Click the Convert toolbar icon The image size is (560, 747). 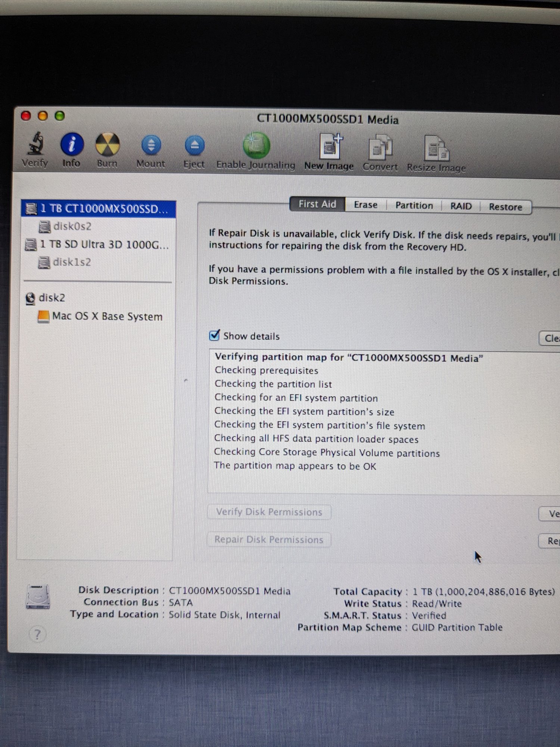[380, 148]
